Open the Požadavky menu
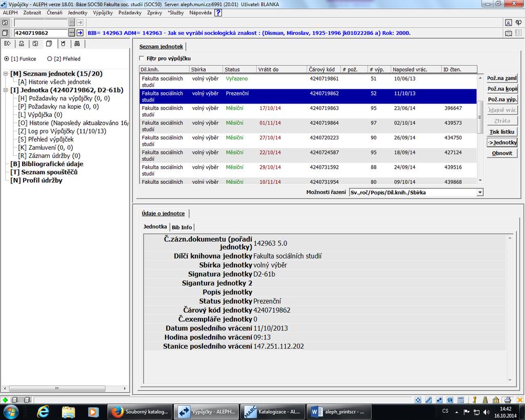This screenshot has width=525, height=420. click(x=130, y=13)
